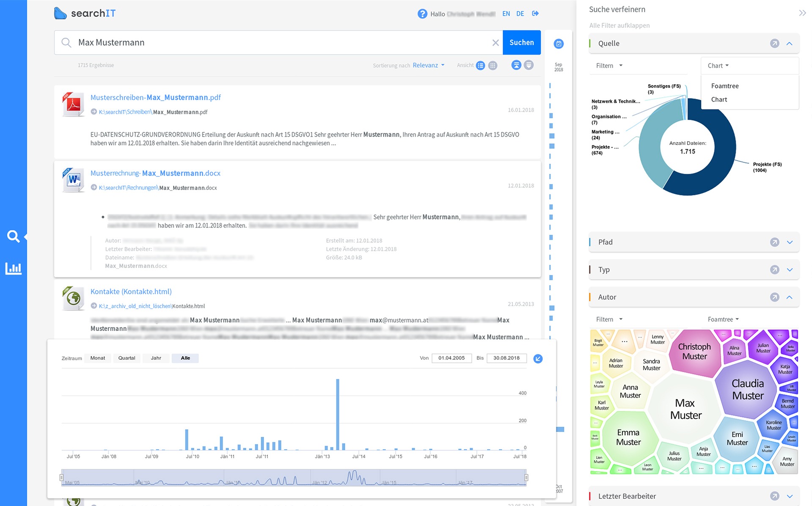This screenshot has width=812, height=506.
Task: Click the left handle of timeline range slider
Action: pos(61,478)
